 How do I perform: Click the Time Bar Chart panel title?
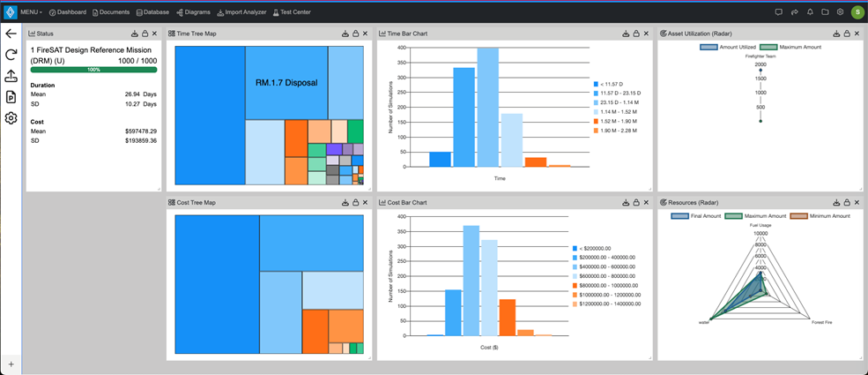coord(407,34)
